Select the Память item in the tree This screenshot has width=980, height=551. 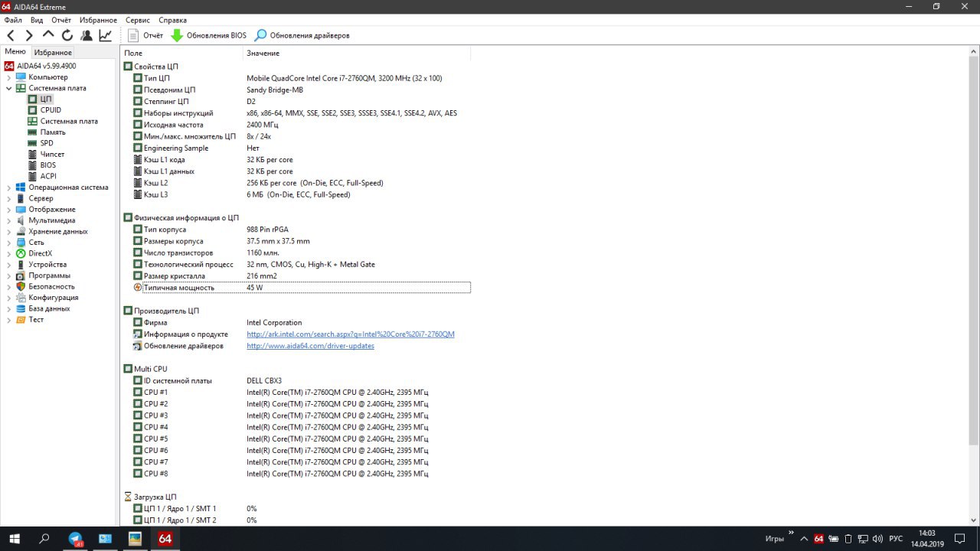[x=53, y=132]
